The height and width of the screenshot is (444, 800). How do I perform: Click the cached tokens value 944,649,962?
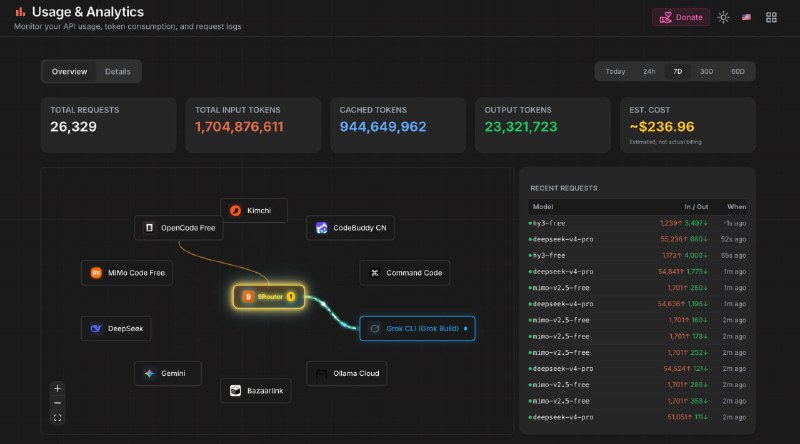click(x=383, y=127)
